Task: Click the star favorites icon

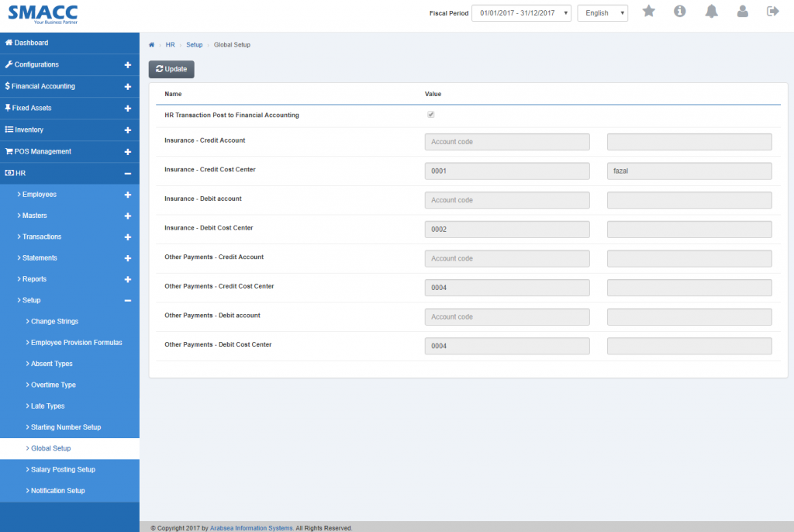Action: [x=649, y=11]
